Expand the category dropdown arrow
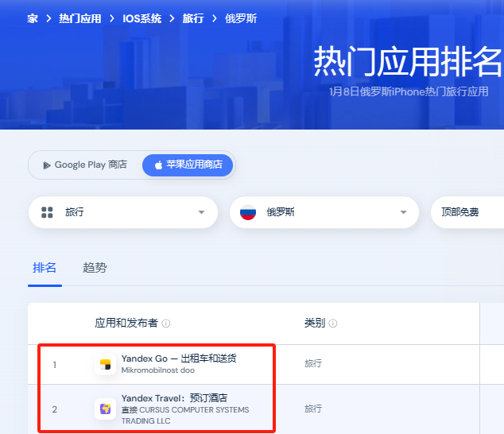The height and width of the screenshot is (434, 504). click(x=202, y=212)
